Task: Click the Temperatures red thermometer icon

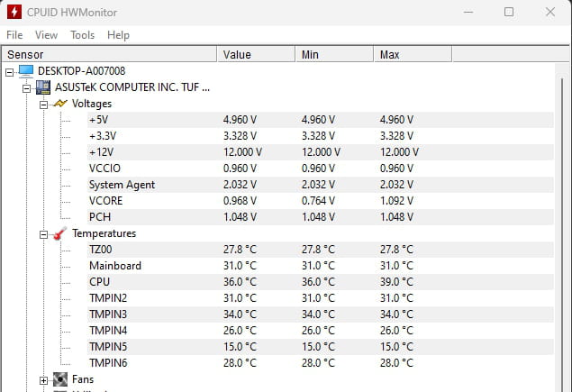Action: tap(60, 233)
